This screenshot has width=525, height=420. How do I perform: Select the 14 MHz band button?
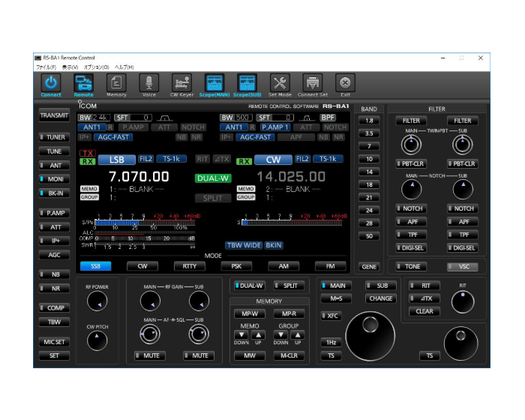coord(369,172)
